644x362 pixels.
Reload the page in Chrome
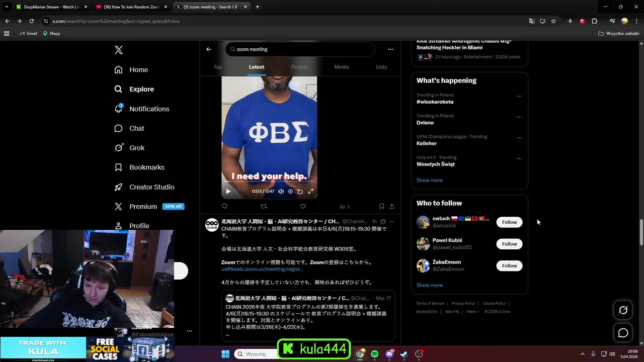31,21
